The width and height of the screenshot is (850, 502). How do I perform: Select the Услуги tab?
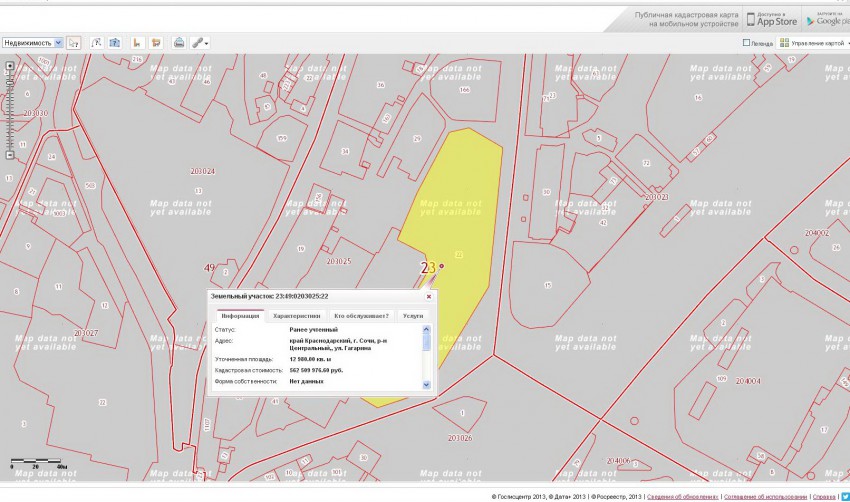tap(412, 316)
